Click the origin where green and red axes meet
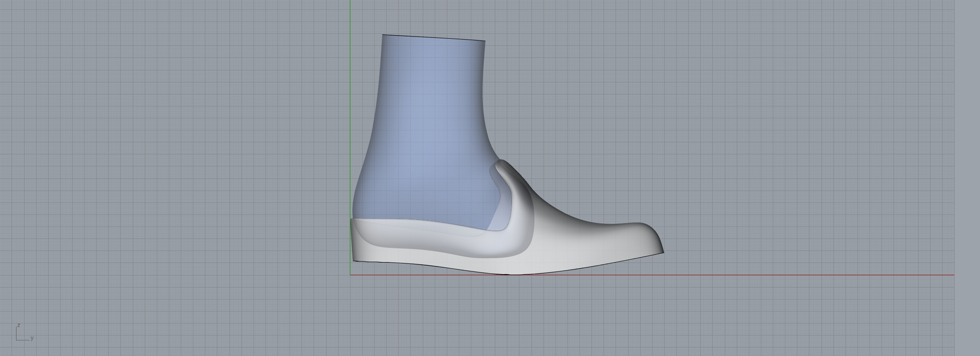 [x=351, y=275]
